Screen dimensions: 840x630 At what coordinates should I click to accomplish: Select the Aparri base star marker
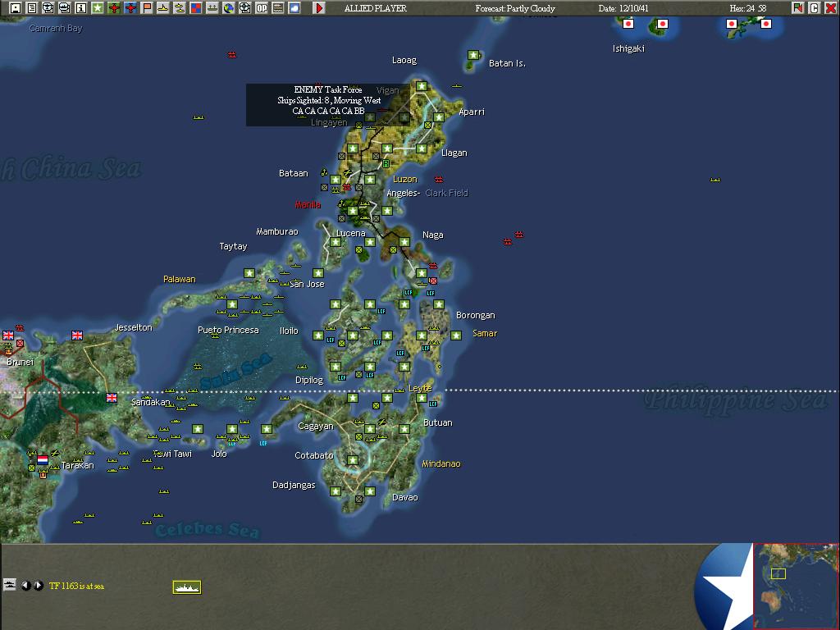pyautogui.click(x=439, y=117)
